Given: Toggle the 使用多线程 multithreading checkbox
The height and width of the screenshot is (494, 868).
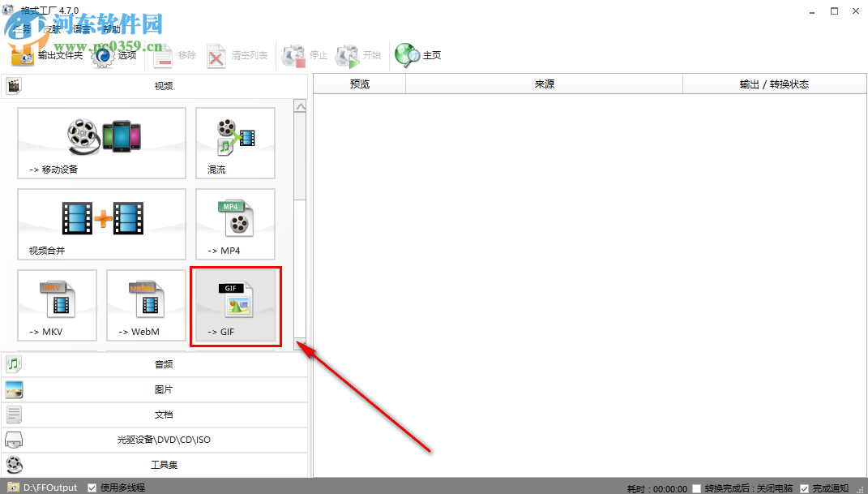Looking at the screenshot, I should tap(92, 488).
